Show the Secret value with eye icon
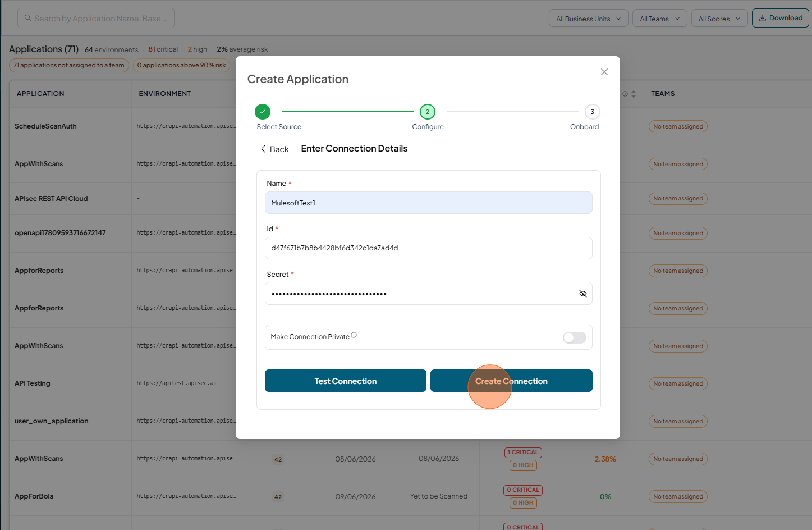Viewport: 812px width, 530px height. click(583, 294)
